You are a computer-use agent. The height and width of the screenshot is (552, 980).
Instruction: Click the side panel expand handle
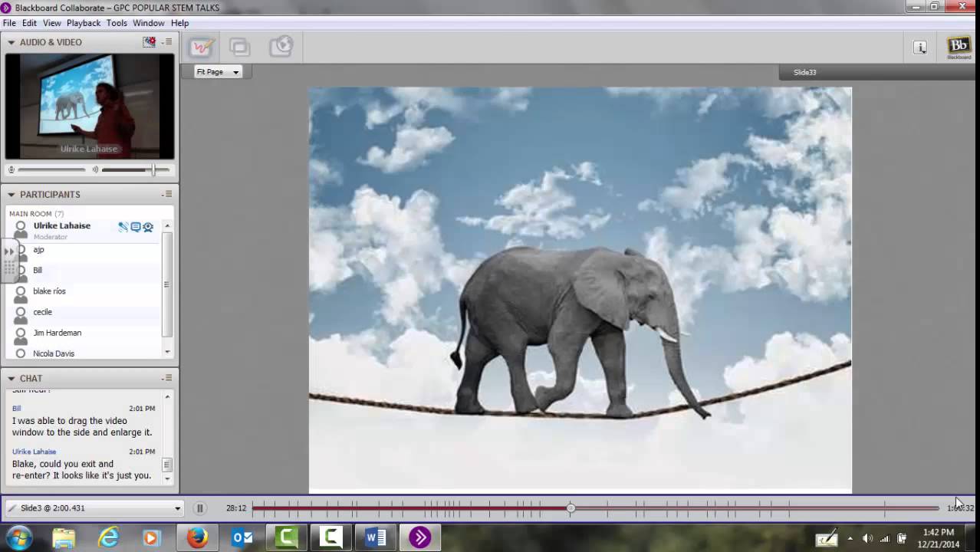pyautogui.click(x=9, y=261)
